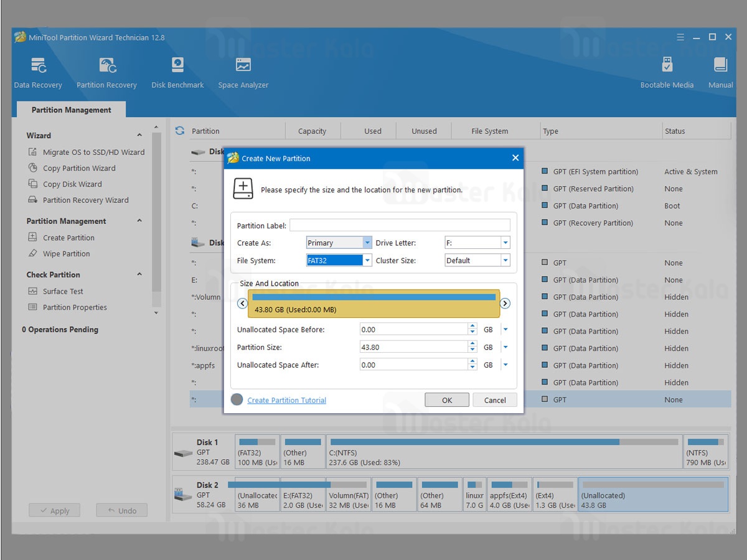
Task: Click the Unallocated Space After field
Action: pyautogui.click(x=414, y=365)
